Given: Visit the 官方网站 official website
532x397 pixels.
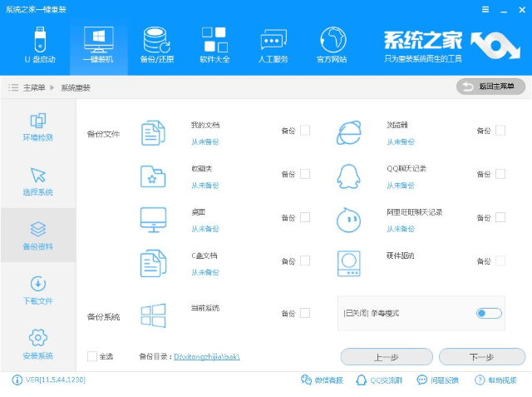Looking at the screenshot, I should [x=332, y=45].
